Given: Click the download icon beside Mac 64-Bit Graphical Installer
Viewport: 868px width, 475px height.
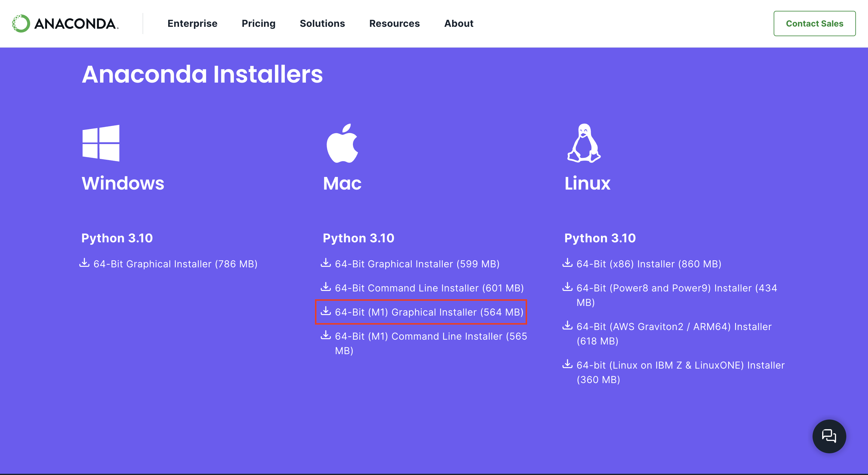Looking at the screenshot, I should coord(325,263).
